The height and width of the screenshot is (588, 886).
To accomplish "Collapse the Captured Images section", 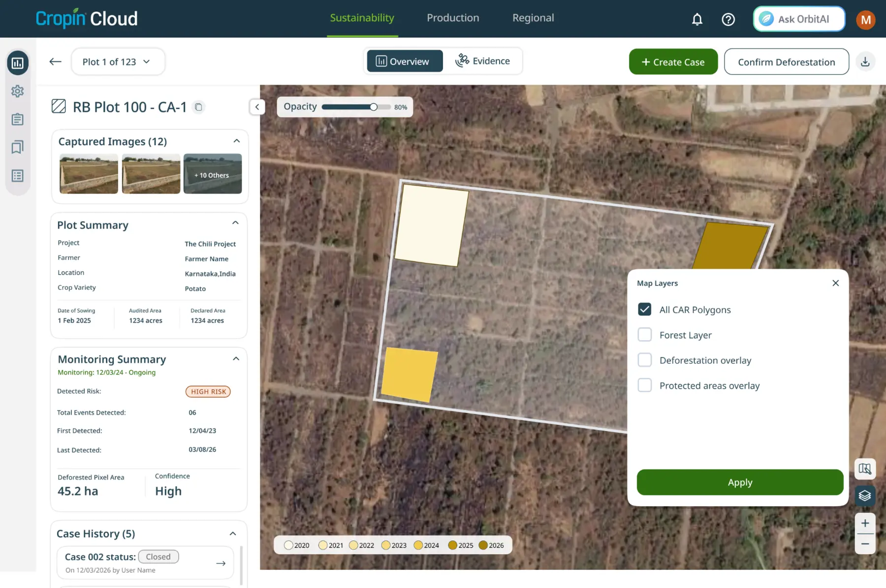I will [237, 141].
